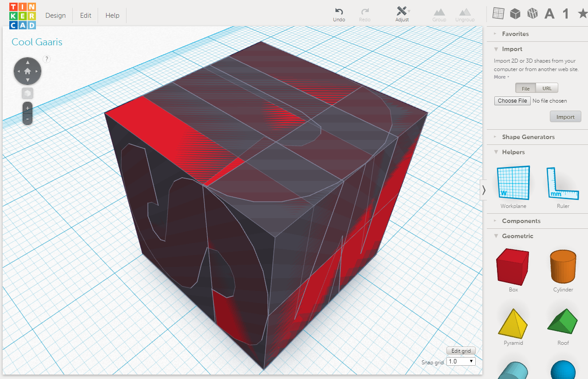Click the home view button

(27, 71)
